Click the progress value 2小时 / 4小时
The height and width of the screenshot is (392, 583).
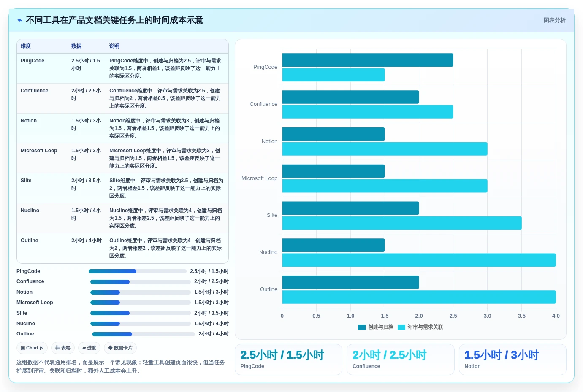(x=214, y=334)
